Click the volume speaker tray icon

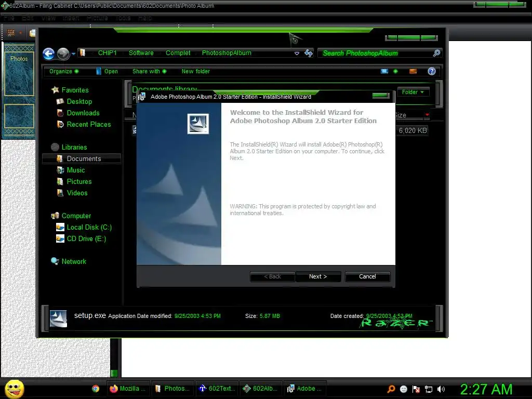click(441, 389)
